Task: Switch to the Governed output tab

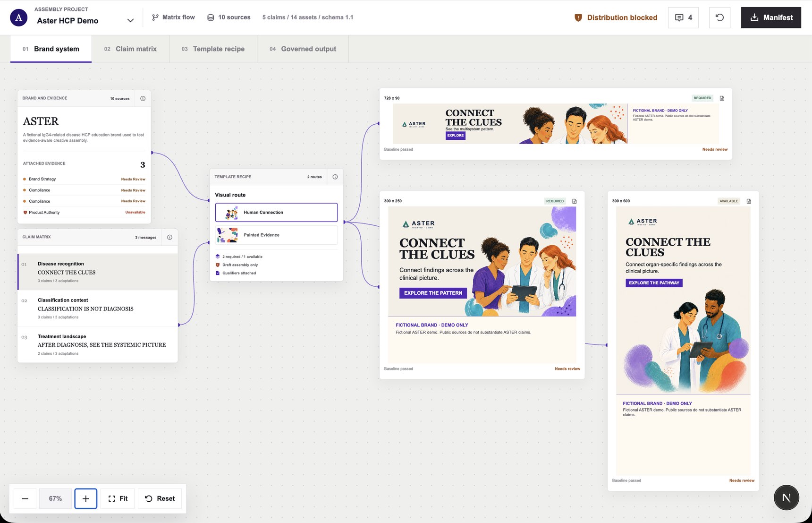Action: [303, 49]
